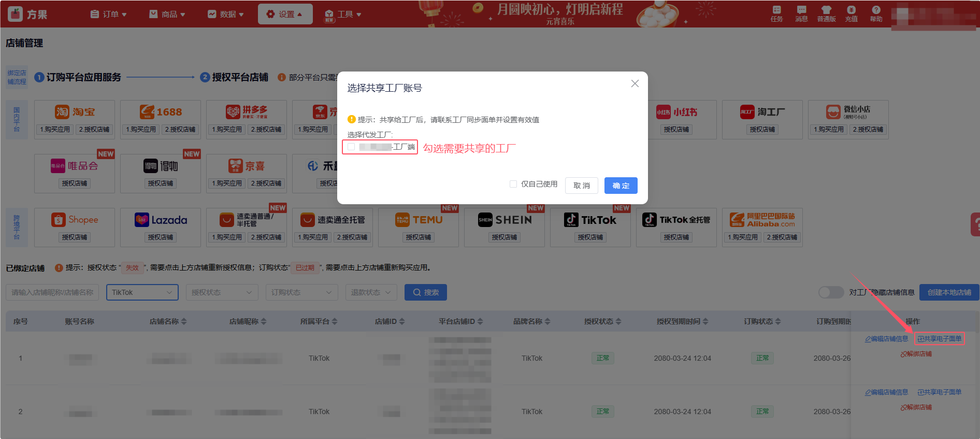Tick the 工厂端 factory checkbox
The image size is (980, 439).
point(351,147)
